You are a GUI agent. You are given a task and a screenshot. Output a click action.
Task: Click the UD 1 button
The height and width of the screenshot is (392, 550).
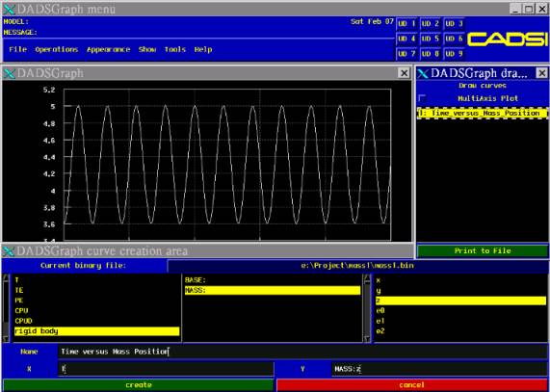pyautogui.click(x=406, y=24)
